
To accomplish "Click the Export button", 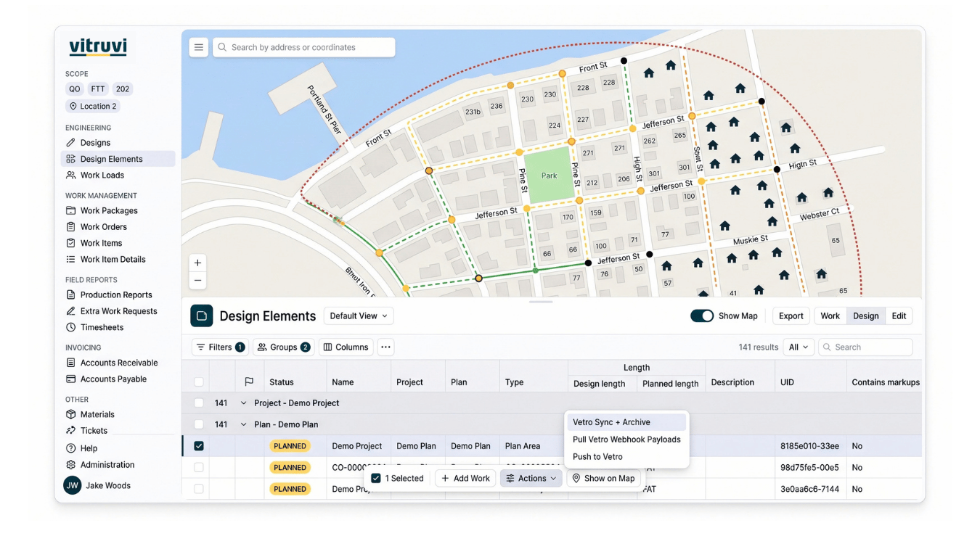I will pyautogui.click(x=791, y=316).
